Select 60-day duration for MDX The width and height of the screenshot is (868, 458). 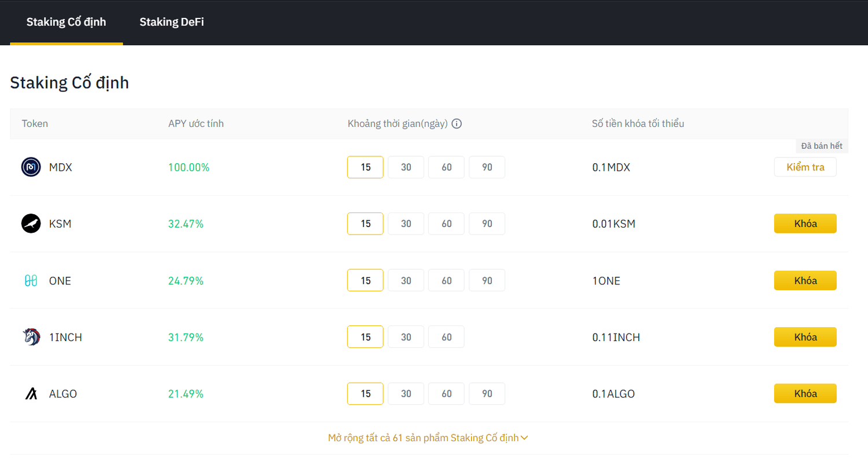(x=446, y=167)
